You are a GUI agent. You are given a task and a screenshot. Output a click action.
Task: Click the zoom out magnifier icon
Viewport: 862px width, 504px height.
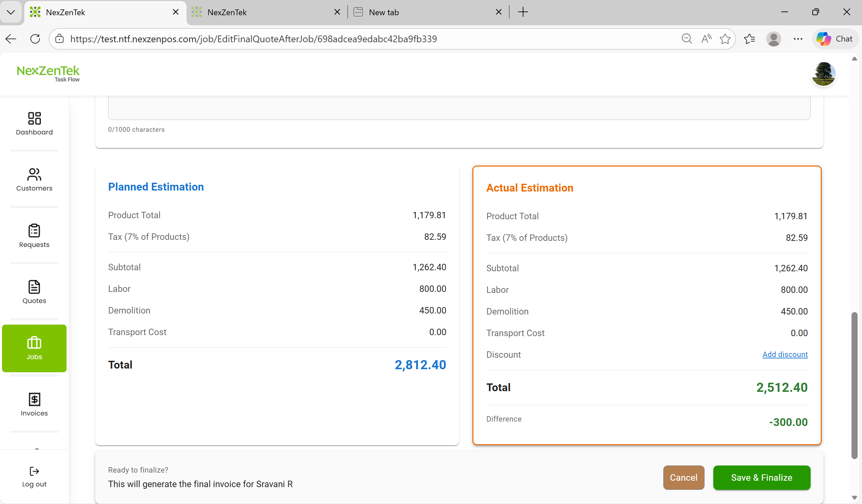(x=687, y=39)
